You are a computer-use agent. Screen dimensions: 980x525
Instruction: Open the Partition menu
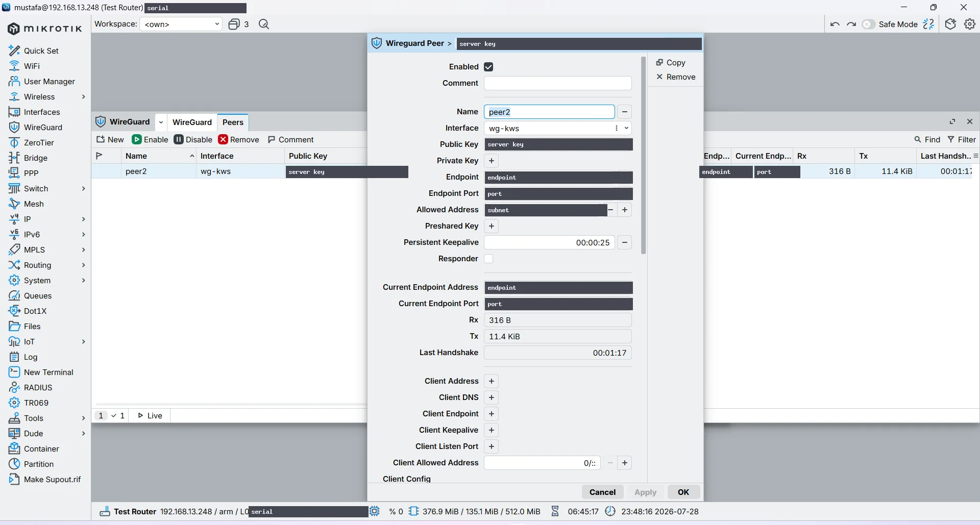point(31,464)
